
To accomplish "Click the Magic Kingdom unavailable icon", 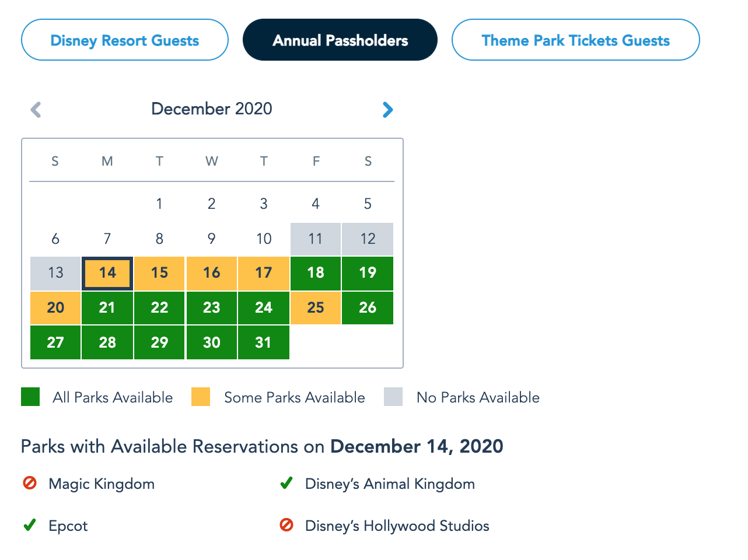I will pyautogui.click(x=30, y=483).
